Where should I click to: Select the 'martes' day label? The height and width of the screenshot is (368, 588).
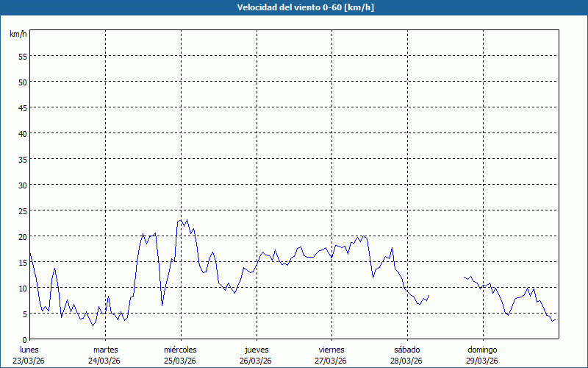105,350
